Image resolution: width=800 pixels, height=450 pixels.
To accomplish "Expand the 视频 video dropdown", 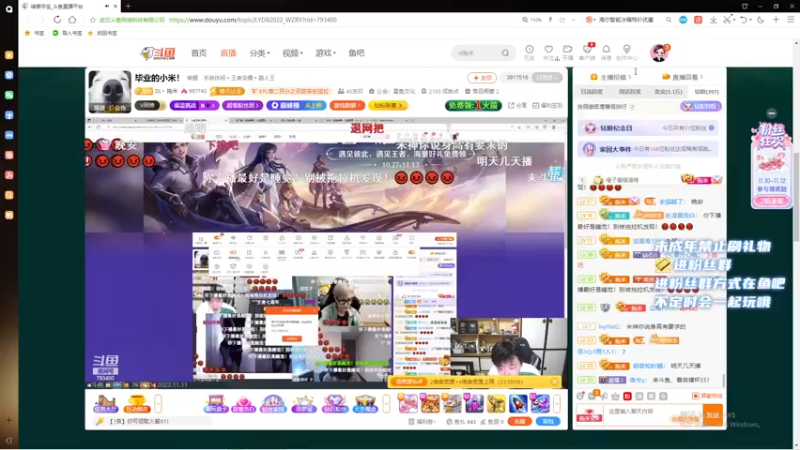I will pos(292,53).
